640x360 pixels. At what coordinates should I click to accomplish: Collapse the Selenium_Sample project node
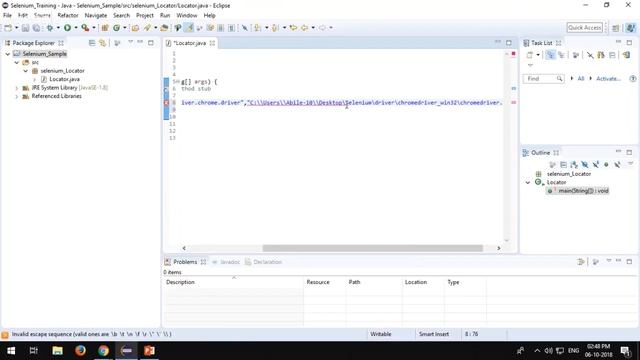8,54
